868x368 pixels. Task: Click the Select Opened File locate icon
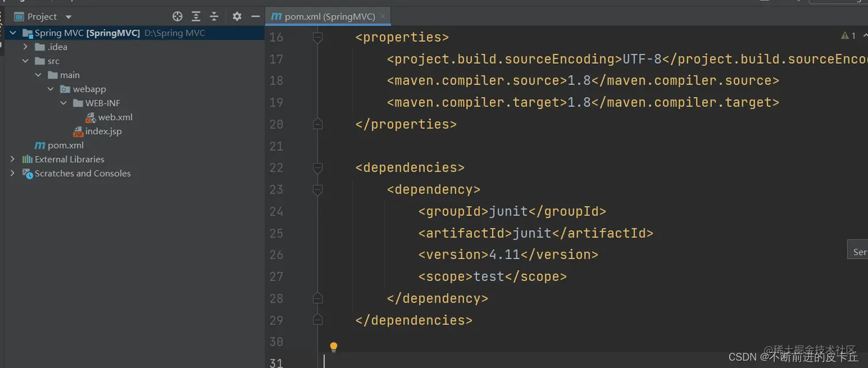(177, 17)
